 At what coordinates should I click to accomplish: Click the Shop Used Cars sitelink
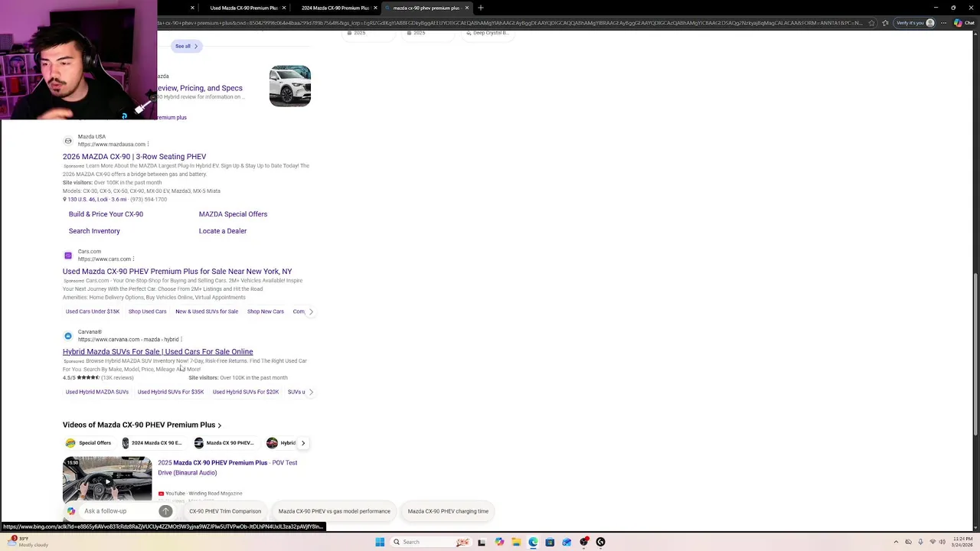(147, 311)
